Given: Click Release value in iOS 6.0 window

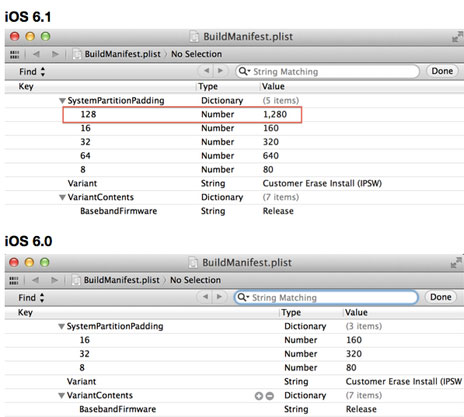Looking at the screenshot, I should (361, 409).
